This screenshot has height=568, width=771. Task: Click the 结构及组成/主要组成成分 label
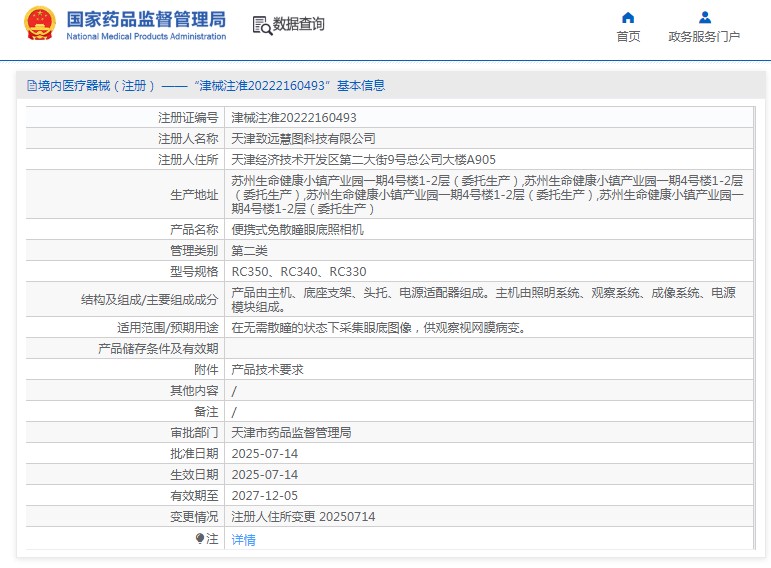[x=149, y=300]
